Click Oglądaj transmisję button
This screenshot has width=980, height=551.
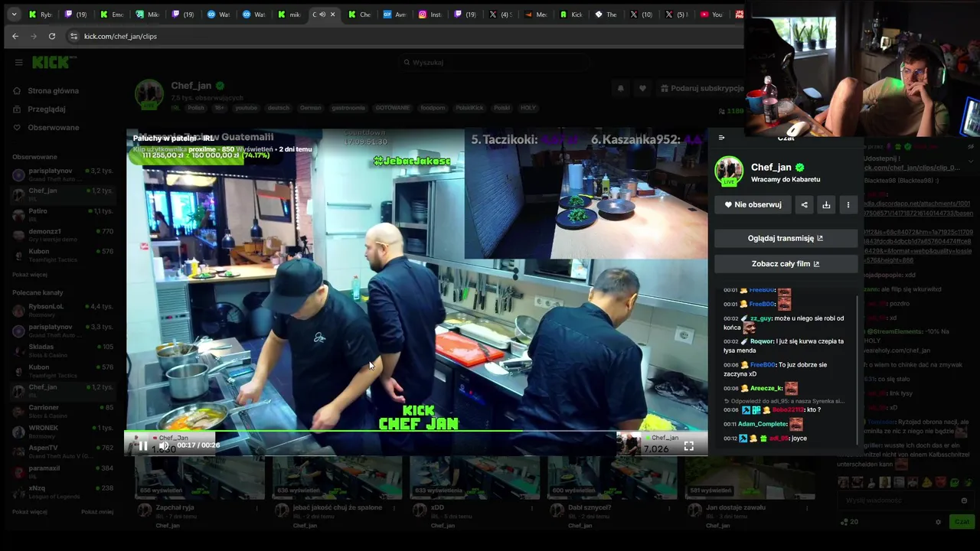point(786,238)
